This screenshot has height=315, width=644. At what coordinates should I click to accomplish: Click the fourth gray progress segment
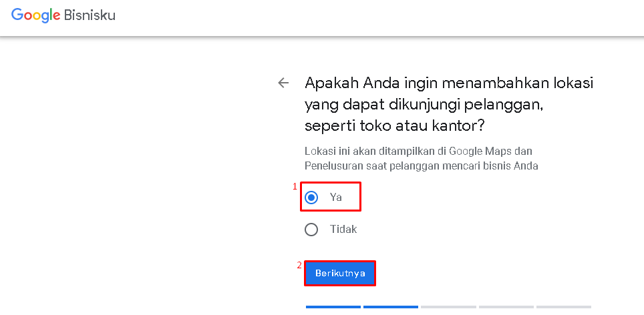point(506,307)
